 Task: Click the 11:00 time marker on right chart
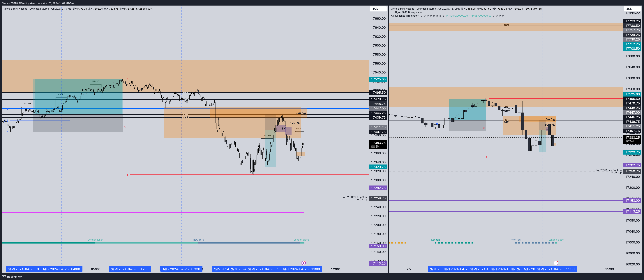coord(556,269)
